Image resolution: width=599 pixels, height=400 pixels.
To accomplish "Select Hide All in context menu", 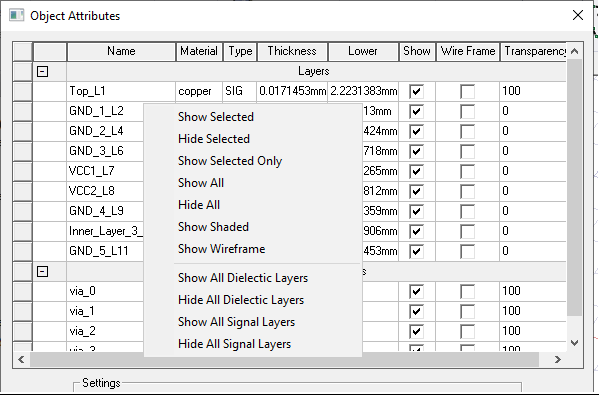I will click(x=253, y=205).
